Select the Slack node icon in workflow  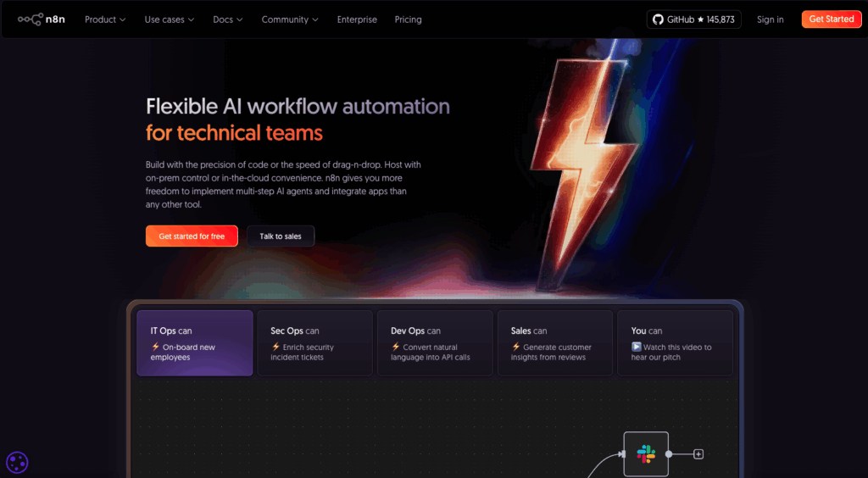point(646,454)
